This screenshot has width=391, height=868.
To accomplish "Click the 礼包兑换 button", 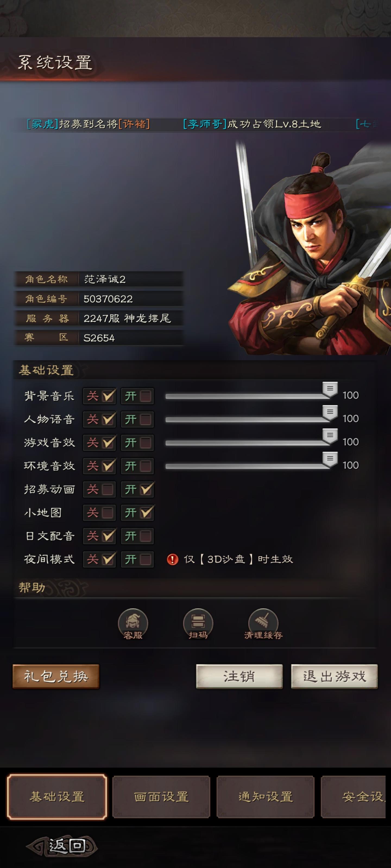I will point(56,676).
